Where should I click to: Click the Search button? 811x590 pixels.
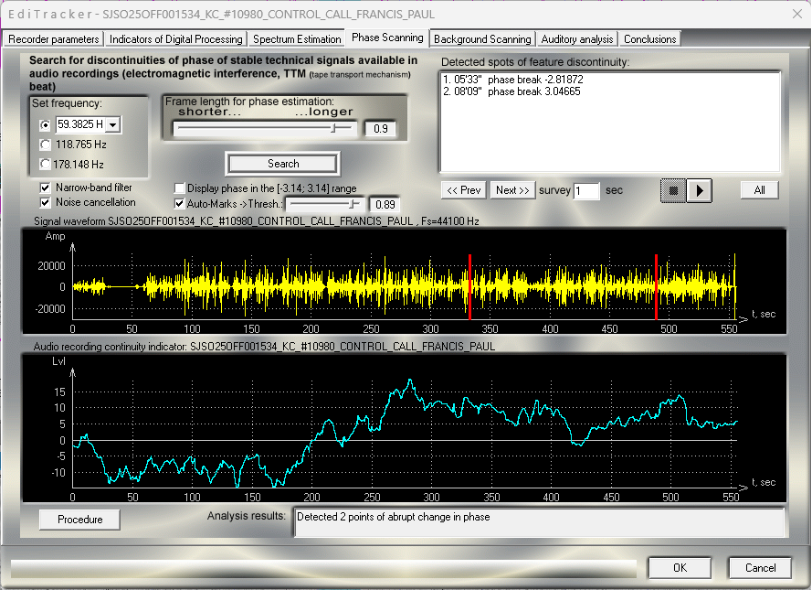point(283,164)
